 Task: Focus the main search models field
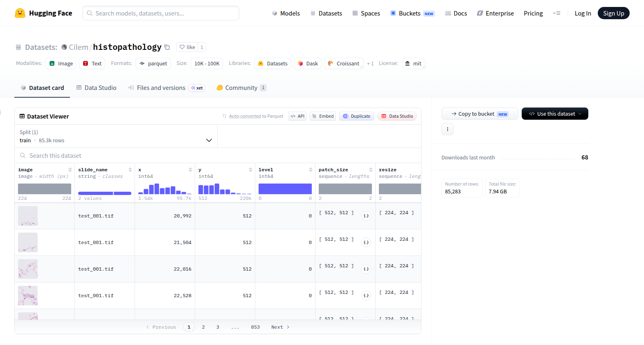(161, 13)
